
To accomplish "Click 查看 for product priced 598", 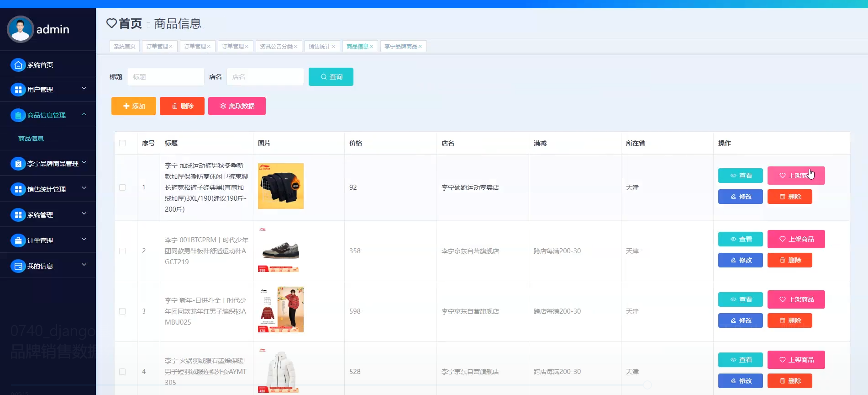I will tap(741, 299).
